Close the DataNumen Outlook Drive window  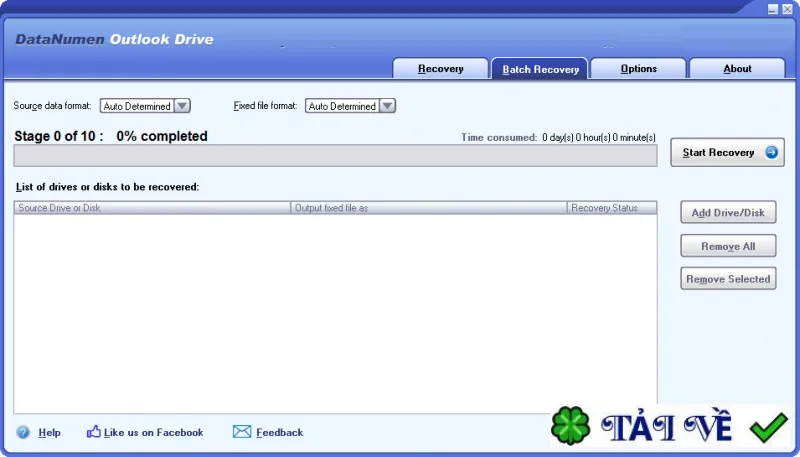[787, 9]
